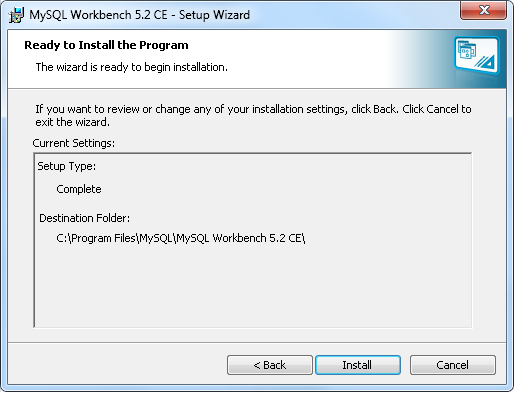Viewport: 514px width, 393px height.
Task: Click the MySQL Workbench logo in the banner
Action: (477, 55)
